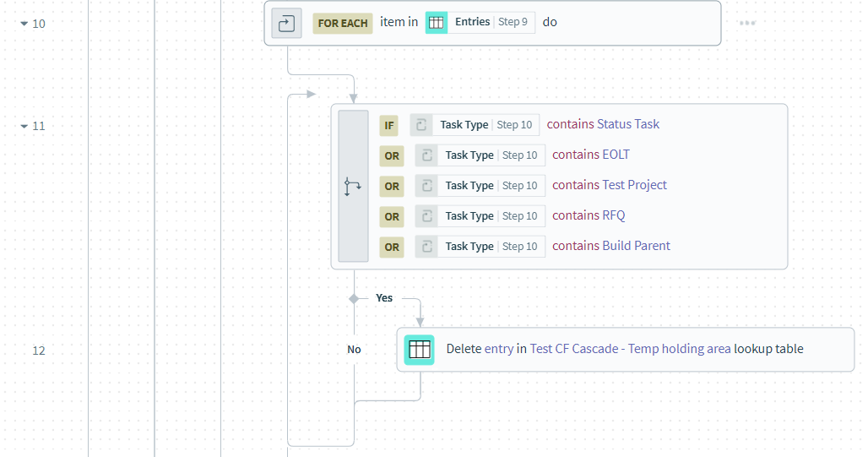Click Task Type icon beside contains EOLT
The height and width of the screenshot is (457, 868).
tap(426, 155)
